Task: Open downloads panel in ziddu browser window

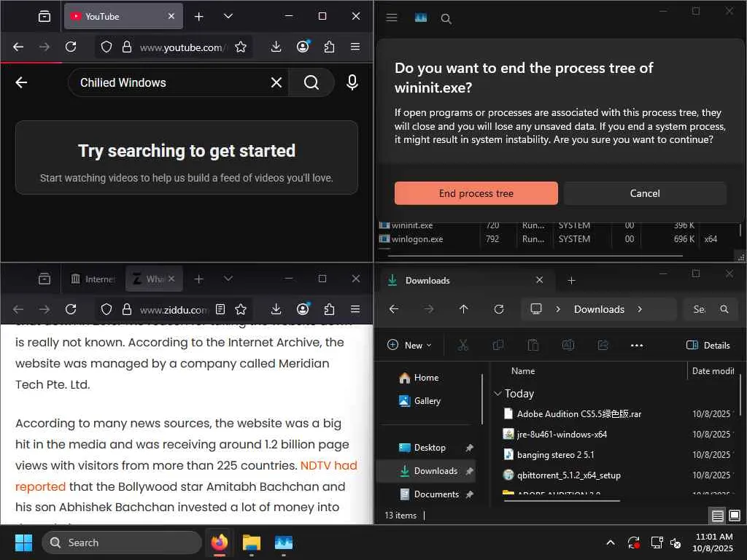Action: tap(276, 309)
